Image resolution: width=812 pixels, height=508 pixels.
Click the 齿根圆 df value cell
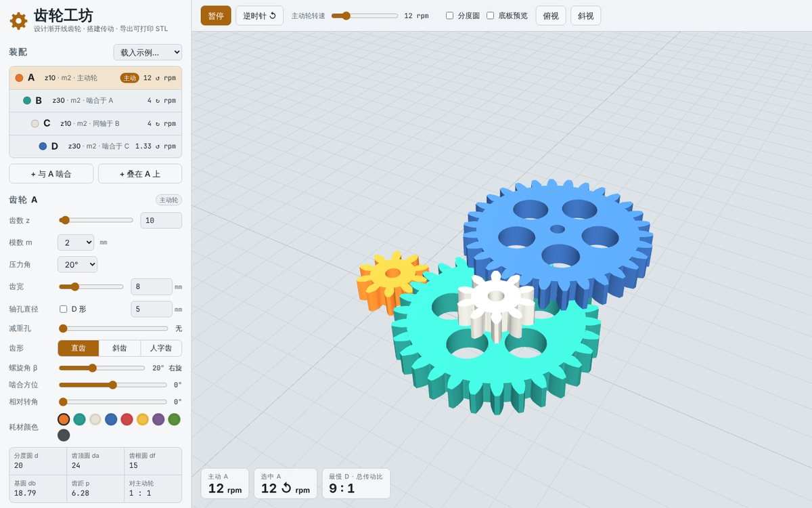pyautogui.click(x=153, y=461)
